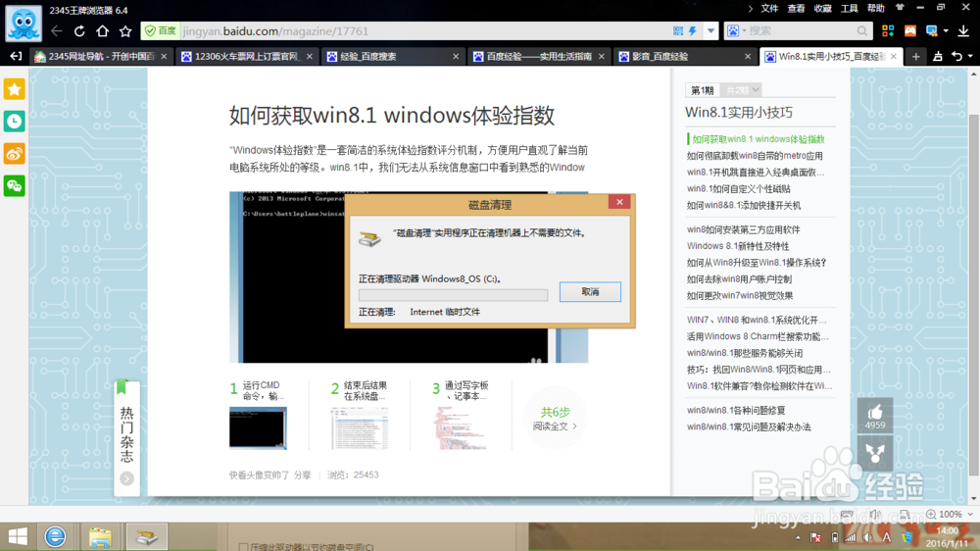
Task: Click the system volume tray icon
Action: click(867, 537)
